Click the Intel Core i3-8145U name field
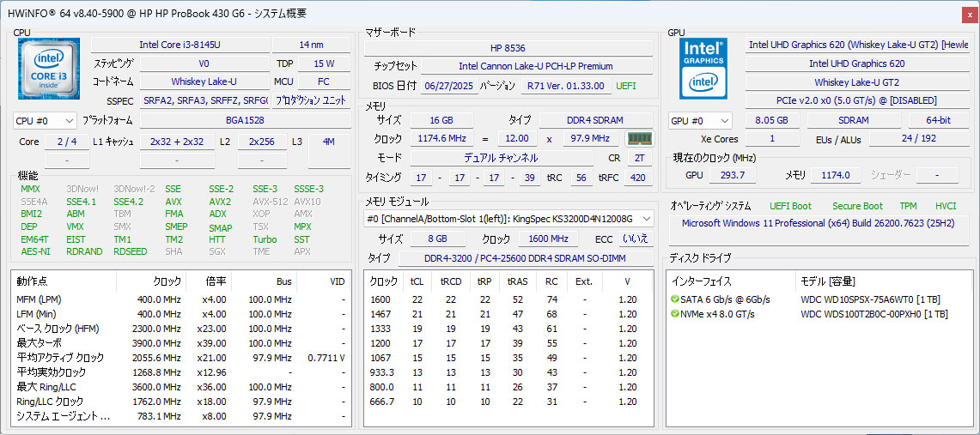The image size is (980, 435). click(178, 45)
